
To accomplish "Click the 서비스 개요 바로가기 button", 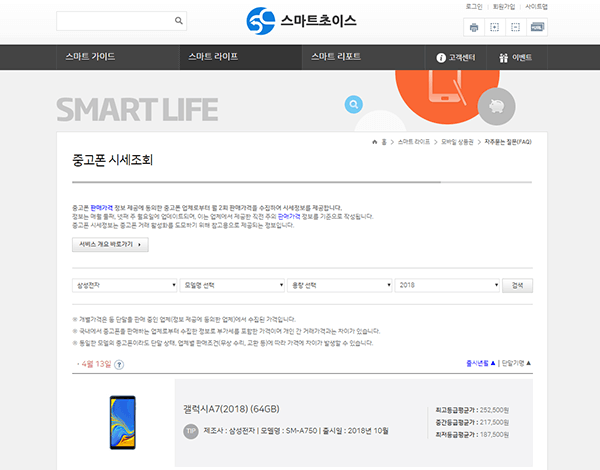I will (110, 244).
